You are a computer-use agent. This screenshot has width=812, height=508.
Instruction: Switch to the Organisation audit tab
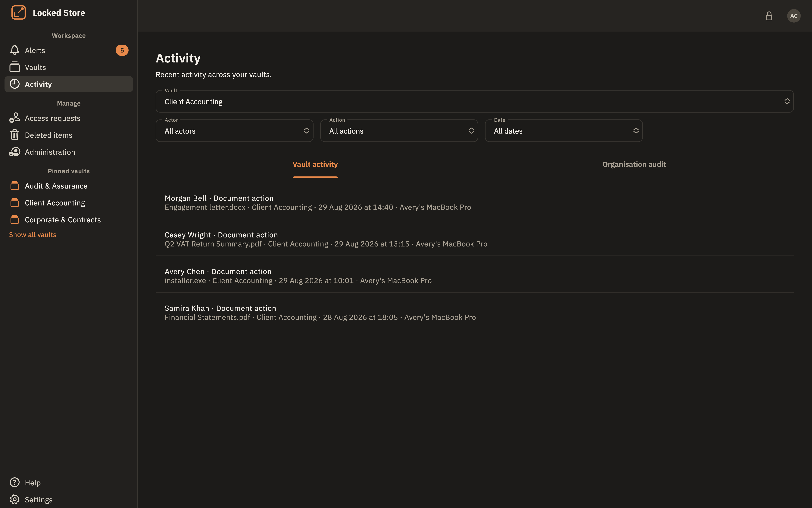[634, 164]
